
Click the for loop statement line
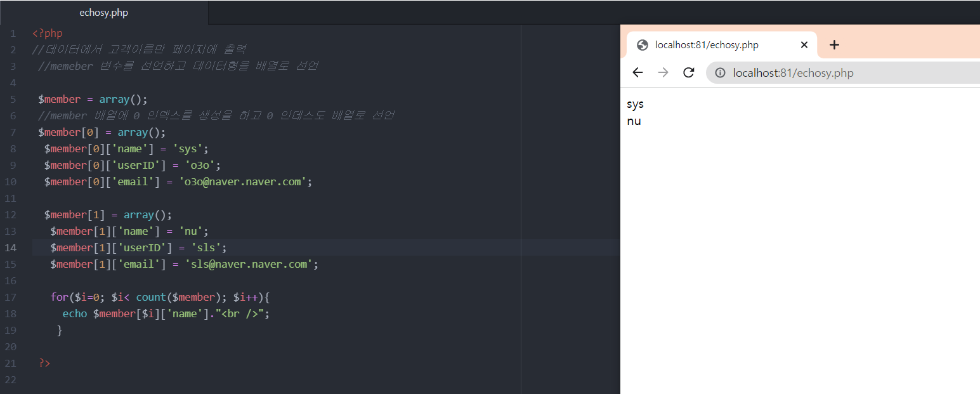coord(160,297)
